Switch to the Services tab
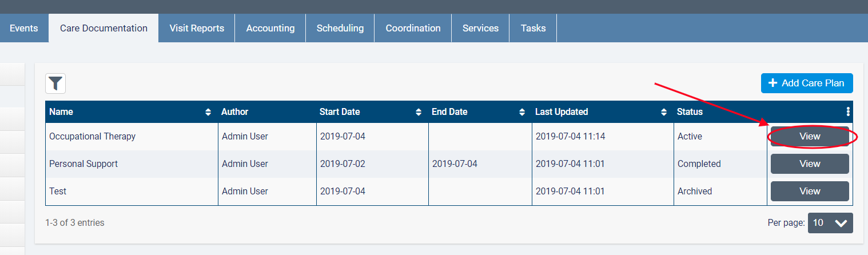This screenshot has width=868, height=255. point(480,28)
